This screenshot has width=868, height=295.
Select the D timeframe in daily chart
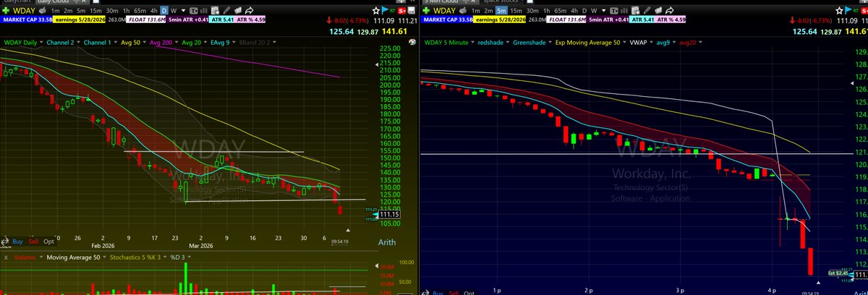coord(164,11)
